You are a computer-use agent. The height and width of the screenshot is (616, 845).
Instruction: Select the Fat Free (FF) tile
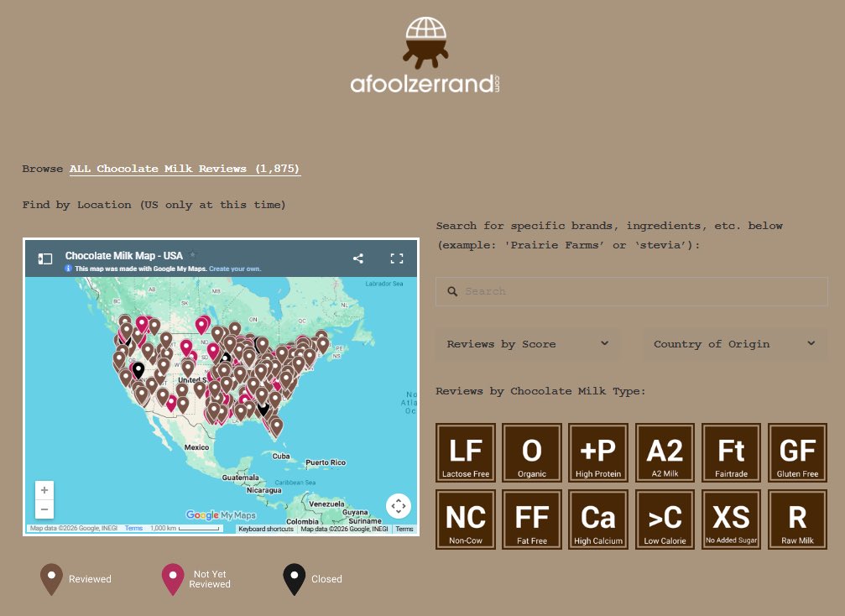532,519
